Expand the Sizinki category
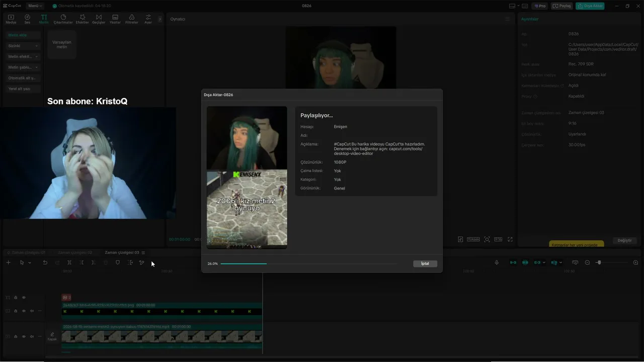The height and width of the screenshot is (362, 644). click(x=23, y=46)
